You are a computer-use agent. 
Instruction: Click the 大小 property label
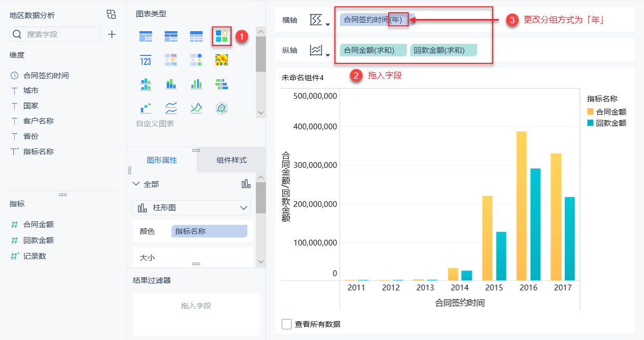point(147,258)
